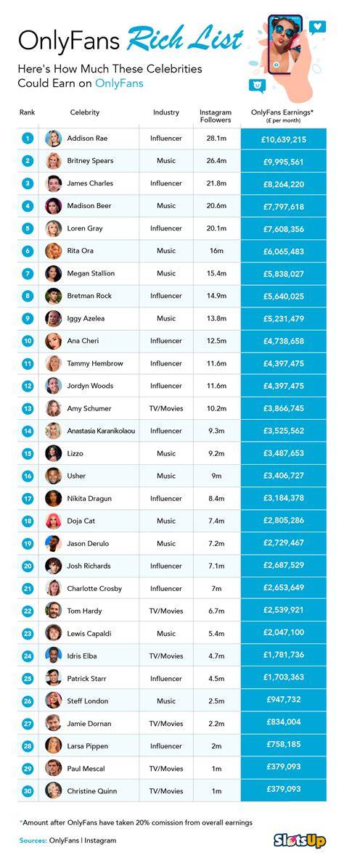Viewport: 344px width, 868px height.
Task: Click the OnlyFans Earnings column header
Action: click(x=282, y=116)
